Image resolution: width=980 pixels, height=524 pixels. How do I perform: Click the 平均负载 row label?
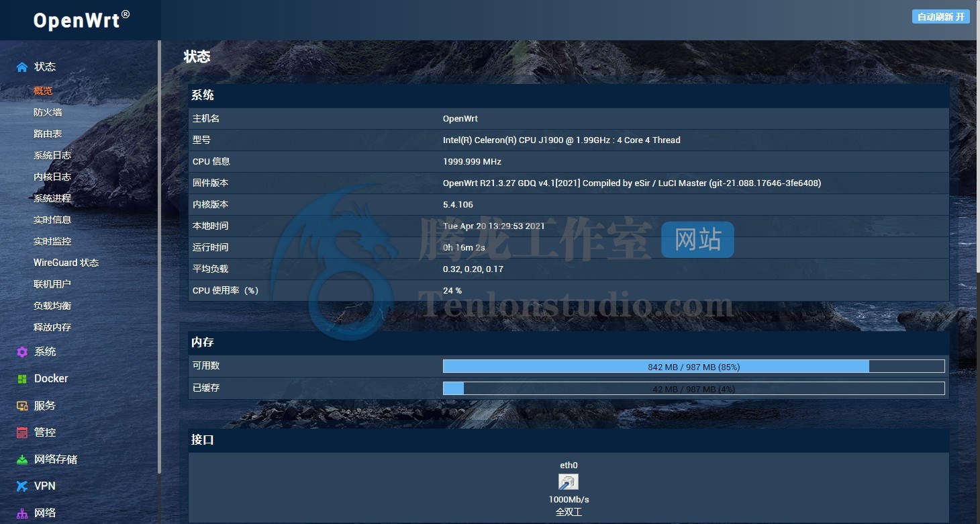pos(211,269)
